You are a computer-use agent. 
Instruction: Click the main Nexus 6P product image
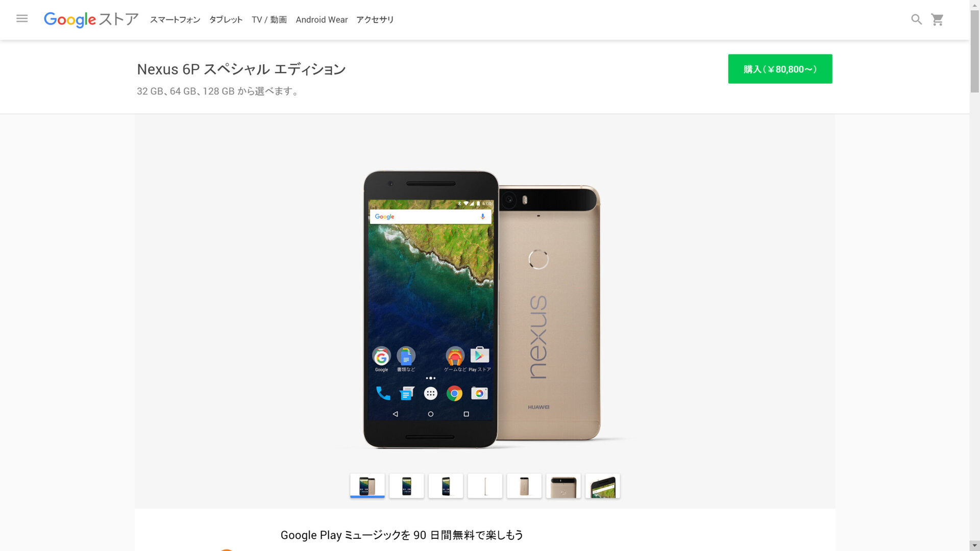pos(482,310)
